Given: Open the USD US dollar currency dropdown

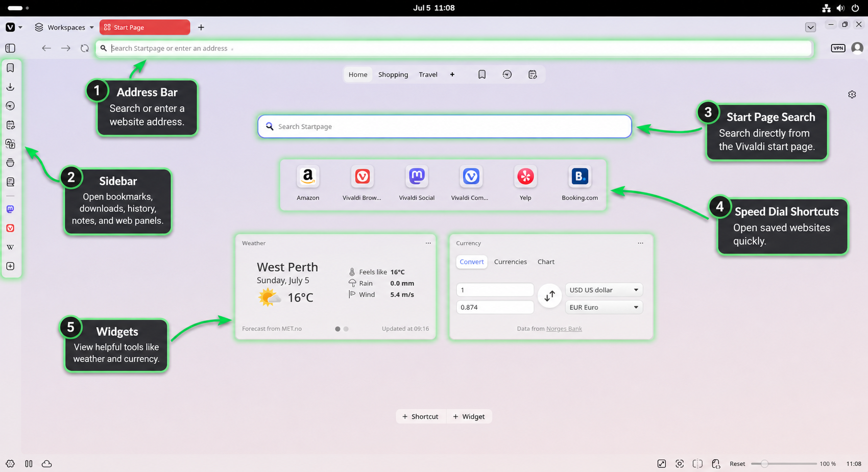Looking at the screenshot, I should (604, 290).
